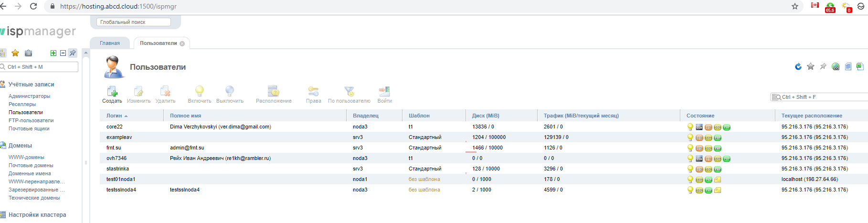Open FTP-пользователи in the sidebar

(31, 120)
